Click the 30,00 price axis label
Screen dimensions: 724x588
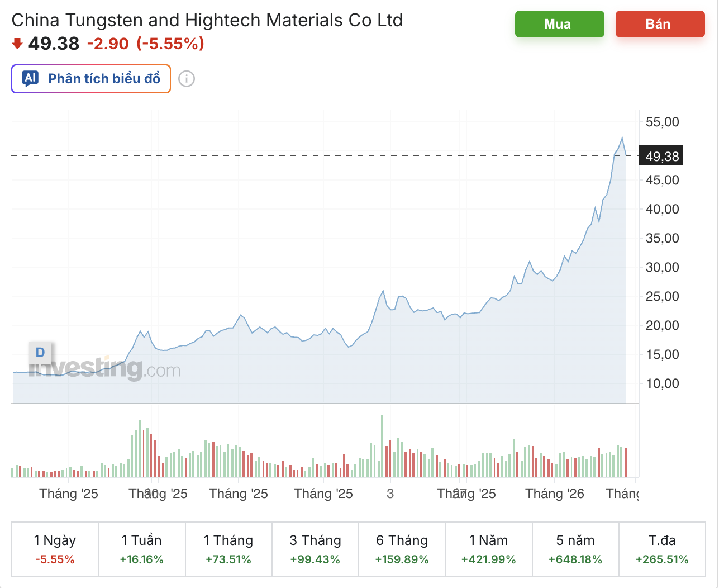coord(662,267)
